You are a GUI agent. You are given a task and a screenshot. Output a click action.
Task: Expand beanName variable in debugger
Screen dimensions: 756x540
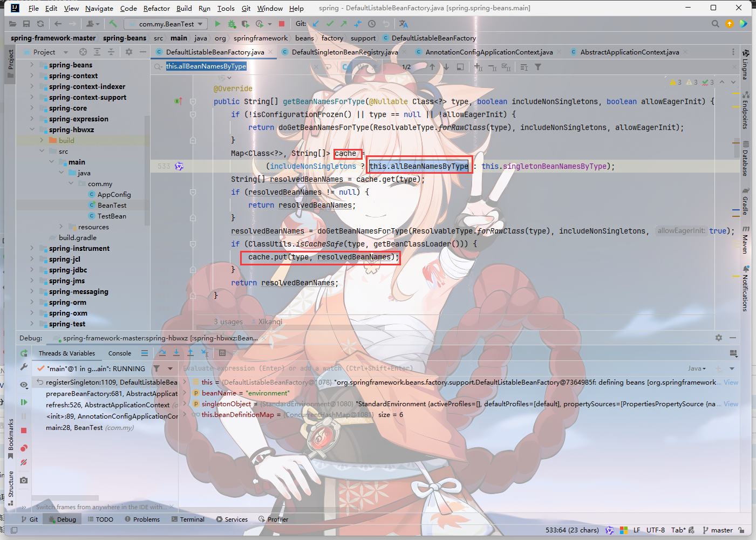tap(185, 393)
